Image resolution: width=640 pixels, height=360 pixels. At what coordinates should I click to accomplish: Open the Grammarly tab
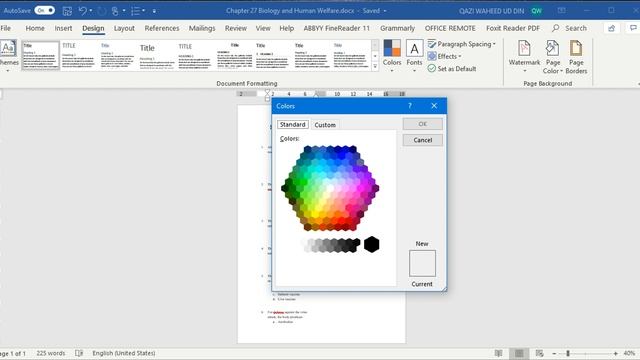tap(397, 28)
